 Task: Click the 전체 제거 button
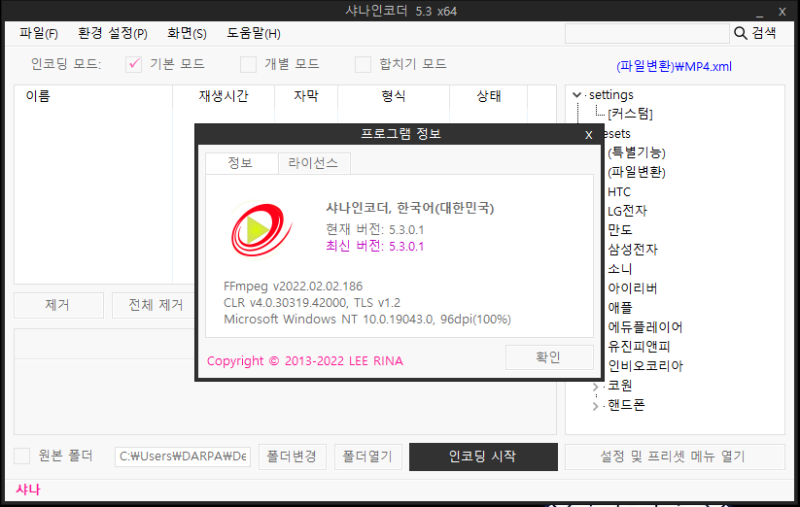click(155, 305)
